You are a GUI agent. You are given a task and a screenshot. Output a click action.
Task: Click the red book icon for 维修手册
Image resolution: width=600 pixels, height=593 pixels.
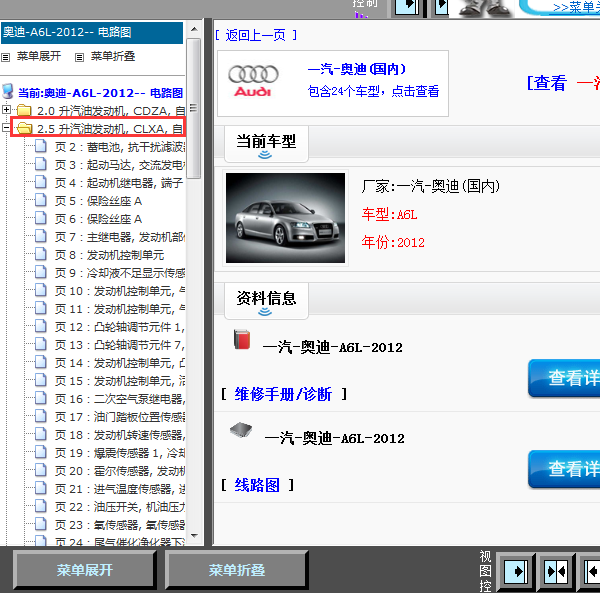coord(242,339)
